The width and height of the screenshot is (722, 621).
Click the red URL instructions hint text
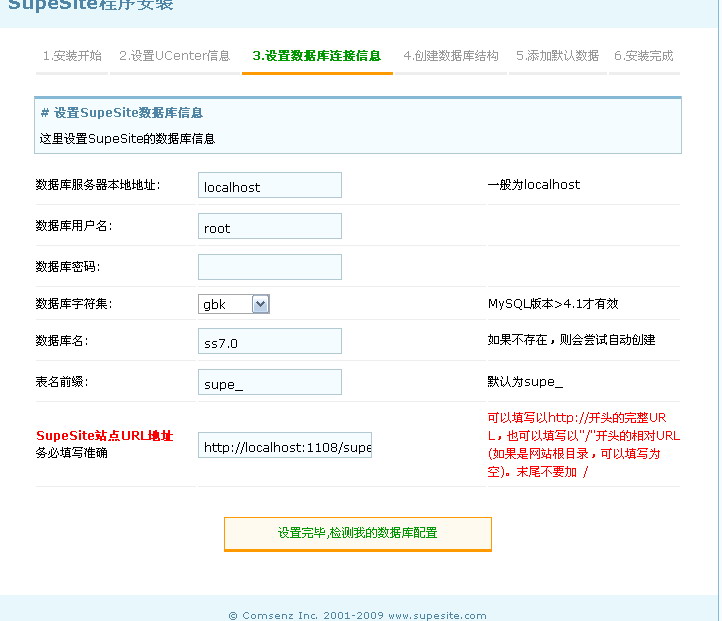click(583, 445)
